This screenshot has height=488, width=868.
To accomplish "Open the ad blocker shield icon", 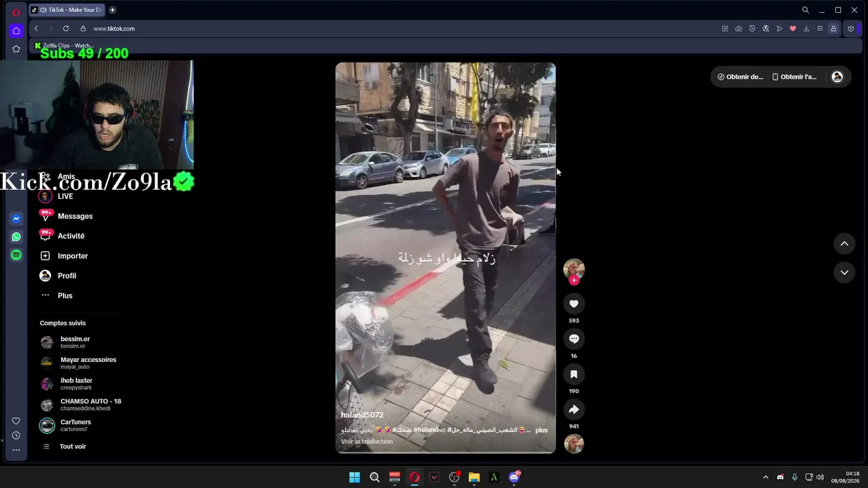I will click(752, 28).
